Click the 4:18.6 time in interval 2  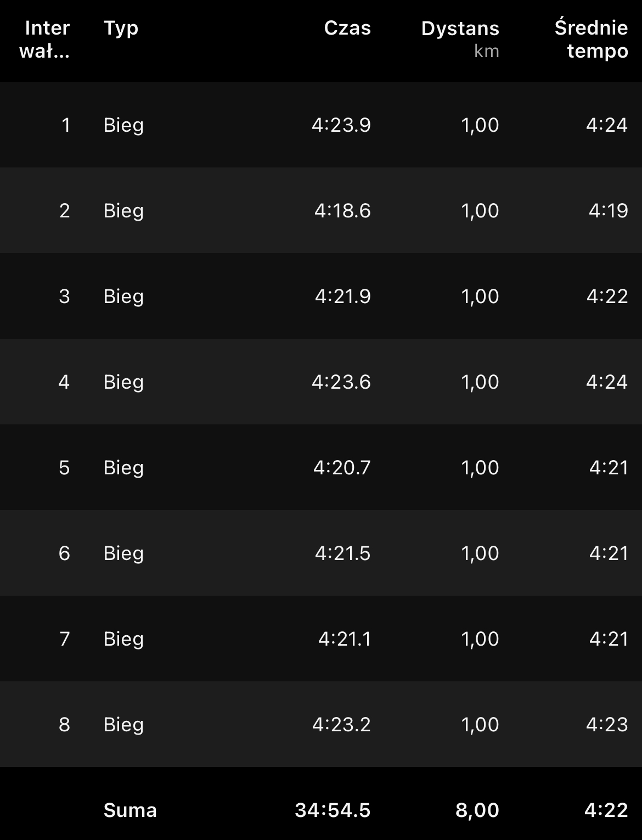(x=342, y=211)
